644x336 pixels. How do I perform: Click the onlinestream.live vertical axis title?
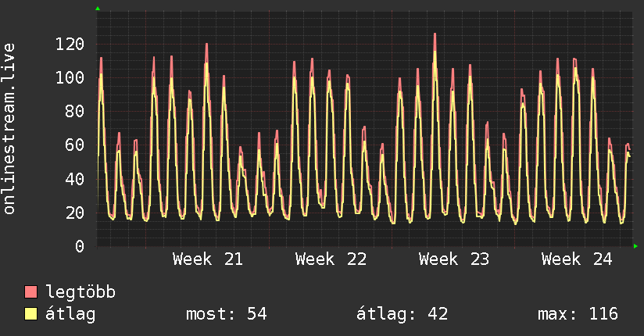pos(9,129)
